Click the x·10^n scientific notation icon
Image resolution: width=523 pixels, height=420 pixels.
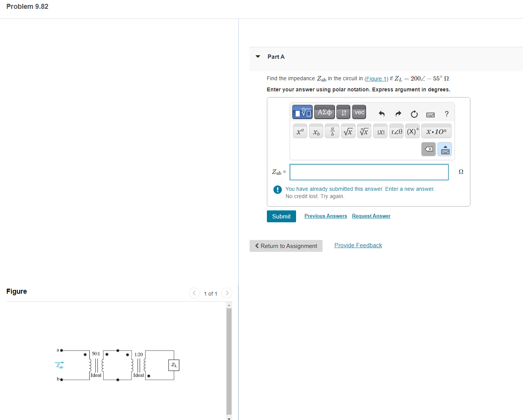[x=436, y=131]
